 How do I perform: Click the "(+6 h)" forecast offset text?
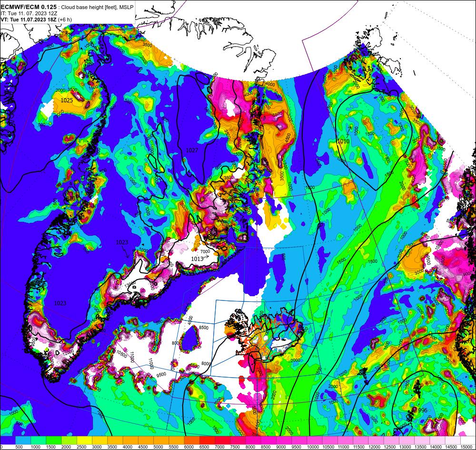coord(65,20)
